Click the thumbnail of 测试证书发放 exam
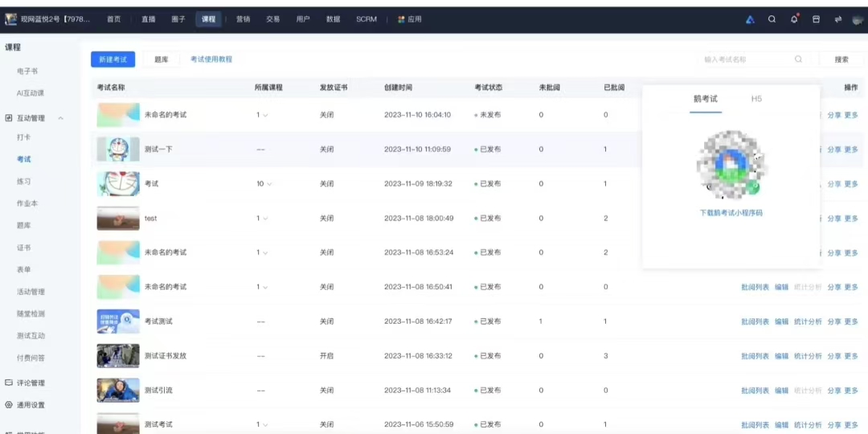The width and height of the screenshot is (868, 434). [118, 356]
